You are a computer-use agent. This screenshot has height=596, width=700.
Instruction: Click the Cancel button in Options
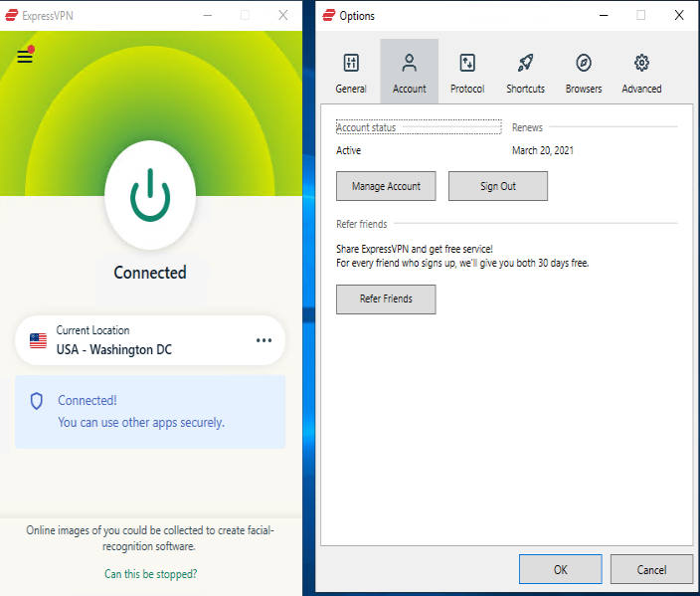651,570
